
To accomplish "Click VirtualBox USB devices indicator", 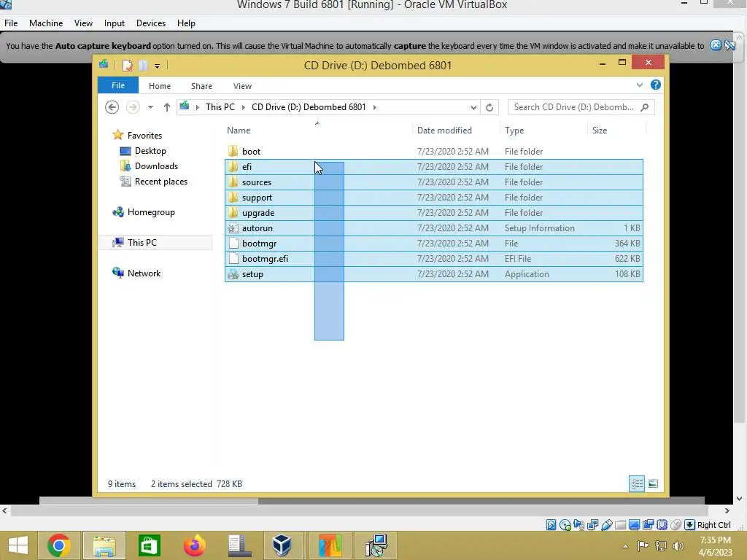I will coord(606,525).
